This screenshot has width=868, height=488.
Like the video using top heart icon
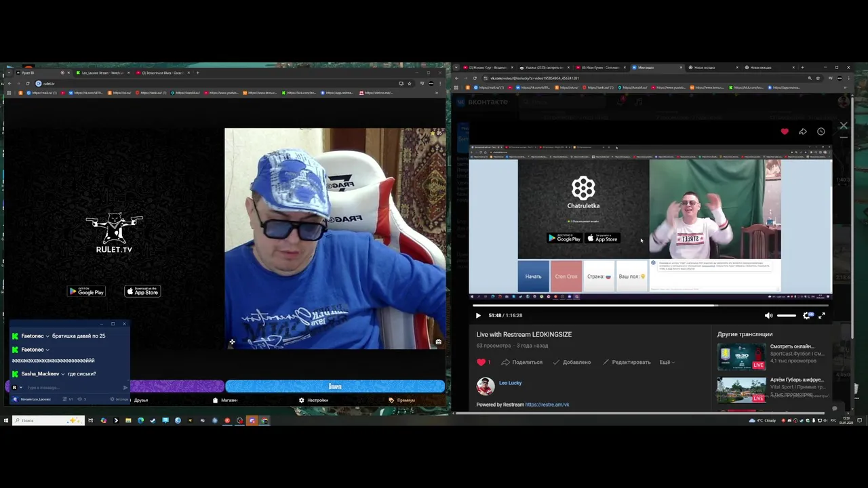(x=785, y=131)
